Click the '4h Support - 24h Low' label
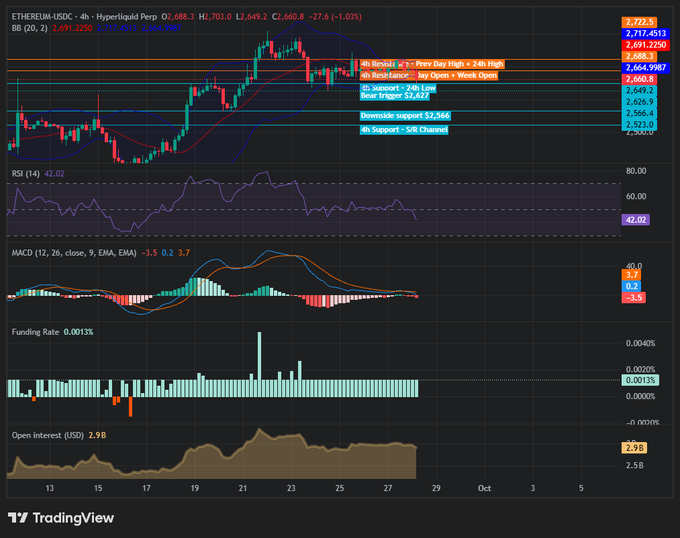The width and height of the screenshot is (680, 538). click(x=398, y=88)
